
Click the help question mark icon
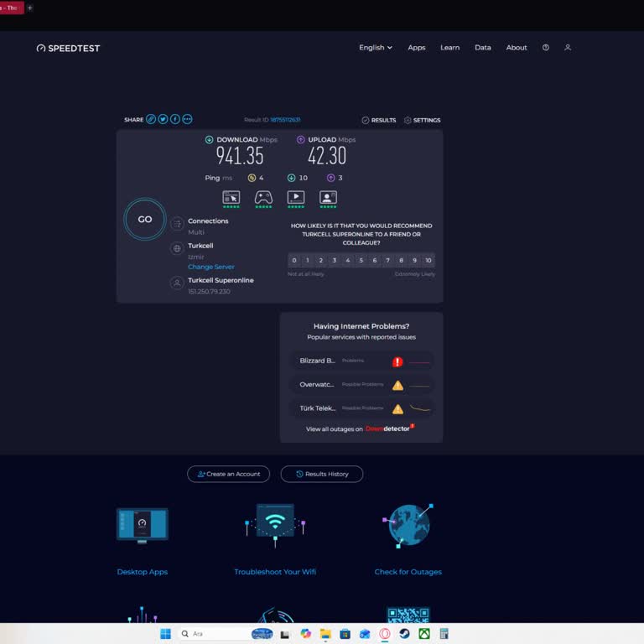[545, 48]
